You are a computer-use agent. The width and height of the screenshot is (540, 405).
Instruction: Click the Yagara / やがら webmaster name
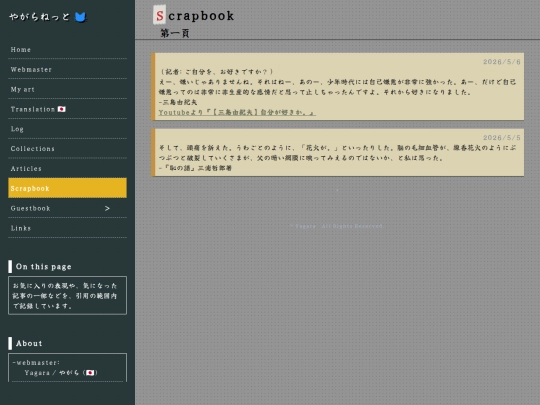coord(52,373)
